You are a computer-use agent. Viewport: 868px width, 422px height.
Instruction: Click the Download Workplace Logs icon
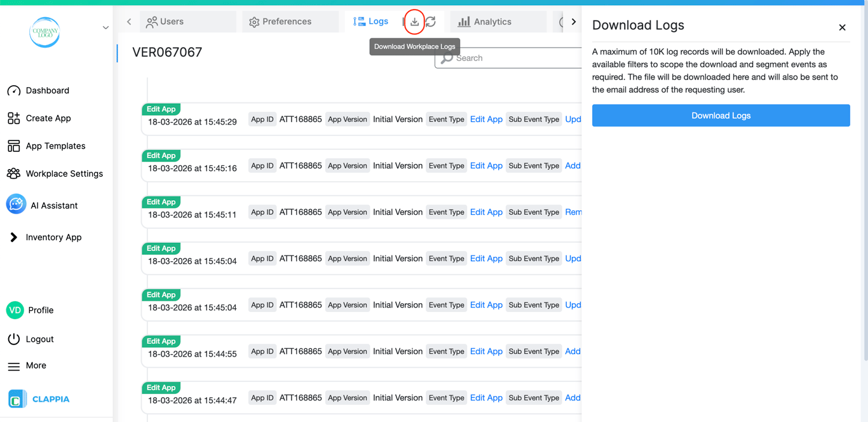(414, 22)
